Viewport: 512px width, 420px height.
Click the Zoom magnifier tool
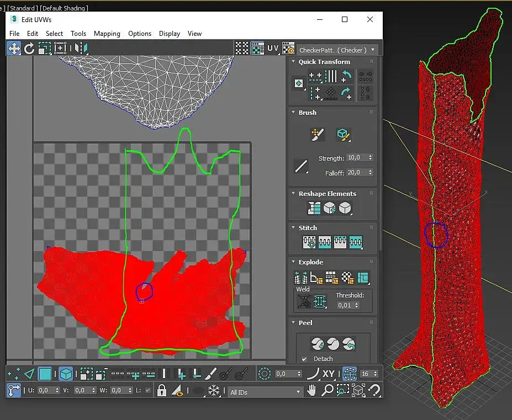tap(328, 391)
